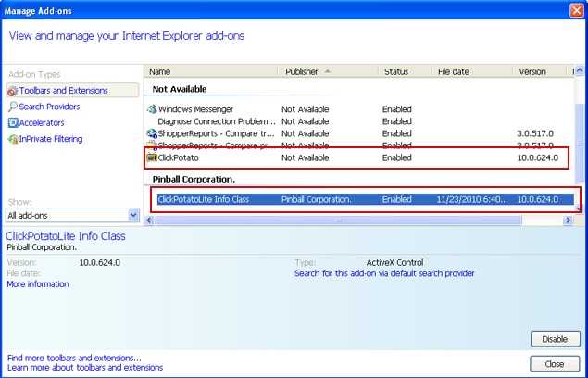
Task: Sort list by File date column
Action: [x=472, y=71]
